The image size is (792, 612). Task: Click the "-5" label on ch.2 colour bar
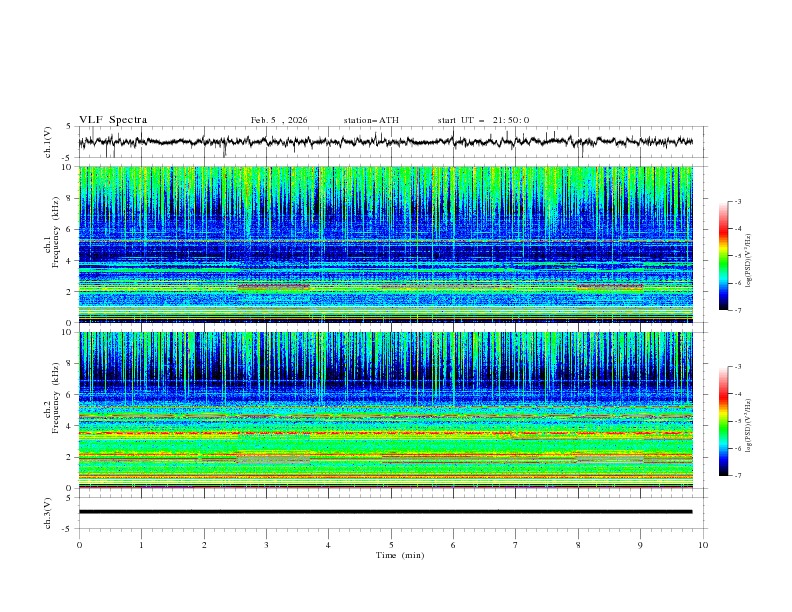click(738, 421)
